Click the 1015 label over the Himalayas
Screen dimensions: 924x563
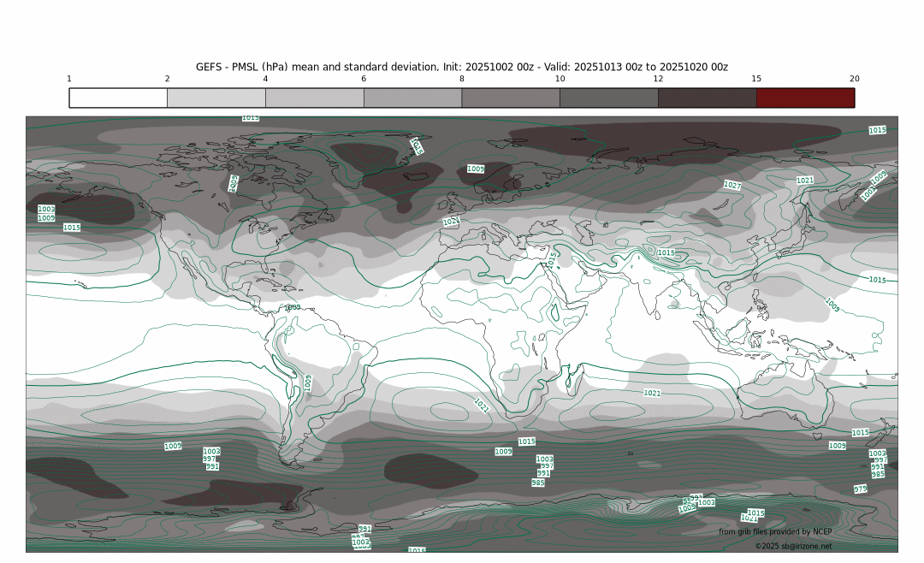[666, 253]
